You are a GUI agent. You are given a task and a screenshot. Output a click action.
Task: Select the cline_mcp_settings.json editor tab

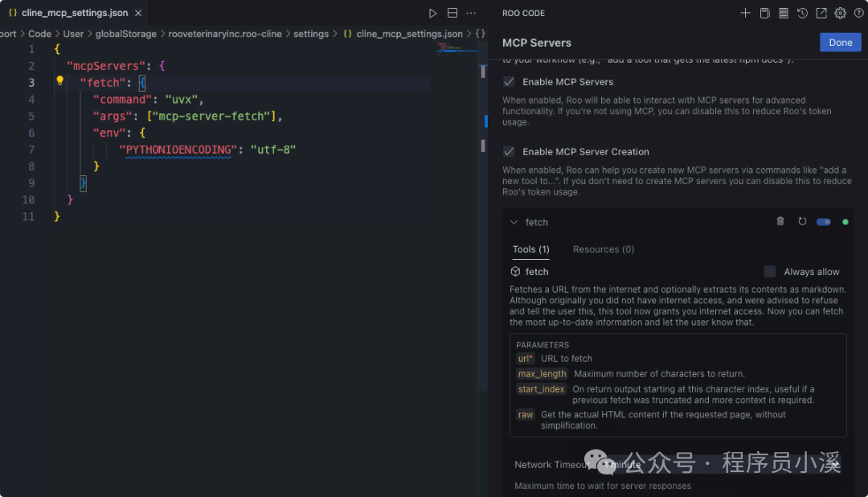pos(75,13)
